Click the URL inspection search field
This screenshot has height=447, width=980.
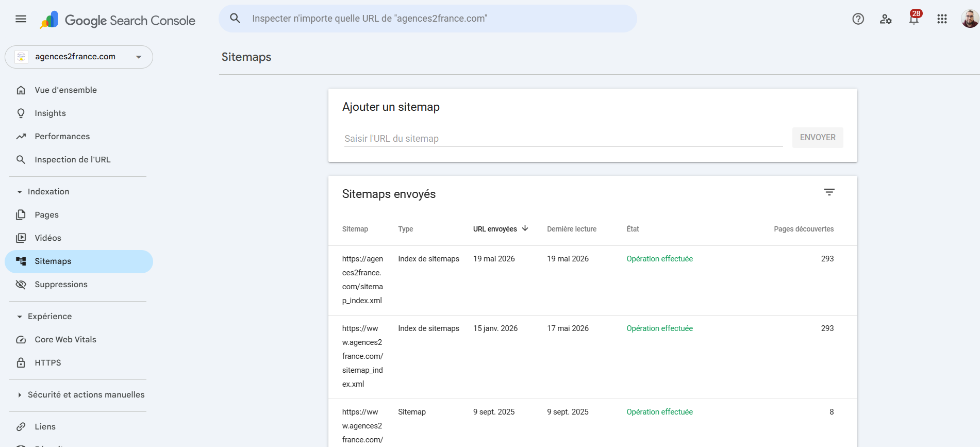tap(428, 19)
